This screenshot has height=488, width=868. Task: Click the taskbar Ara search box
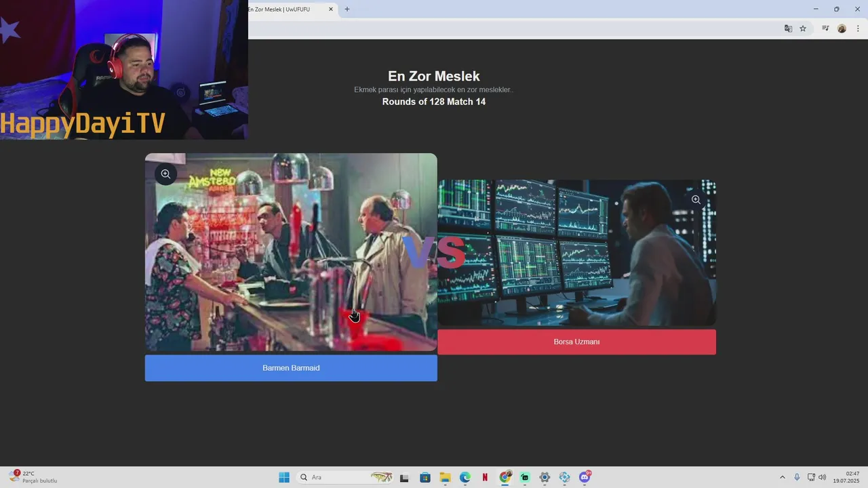[x=346, y=477]
